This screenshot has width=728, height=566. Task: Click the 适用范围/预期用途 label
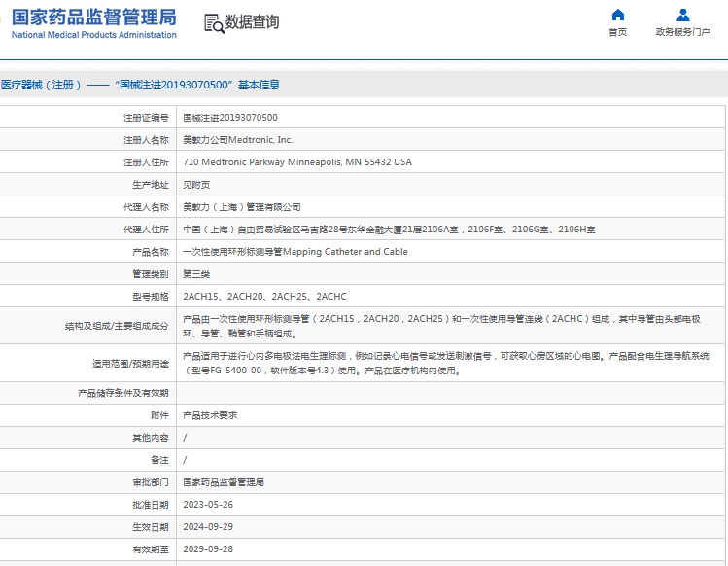coord(130,364)
